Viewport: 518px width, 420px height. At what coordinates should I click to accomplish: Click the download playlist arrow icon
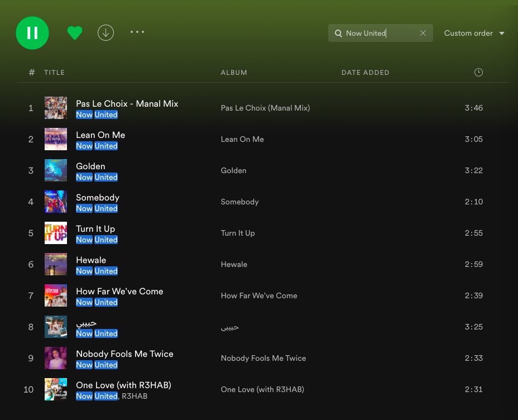(105, 33)
